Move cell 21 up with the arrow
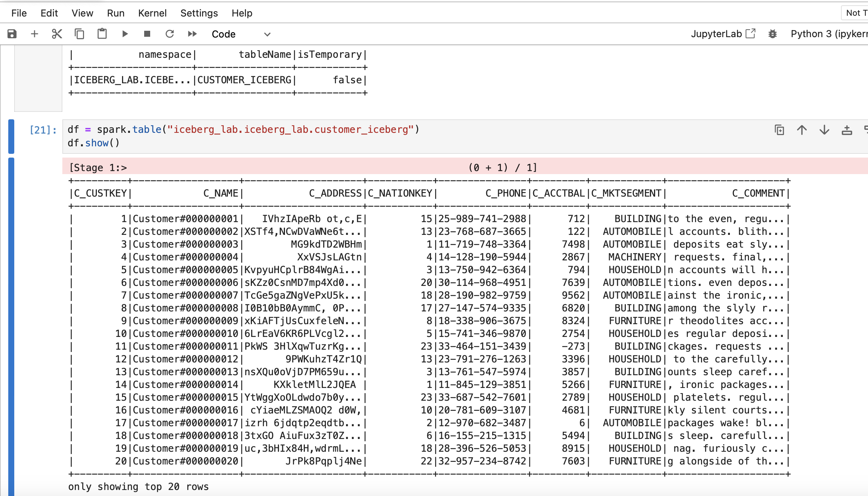This screenshot has height=496, width=868. click(x=802, y=130)
